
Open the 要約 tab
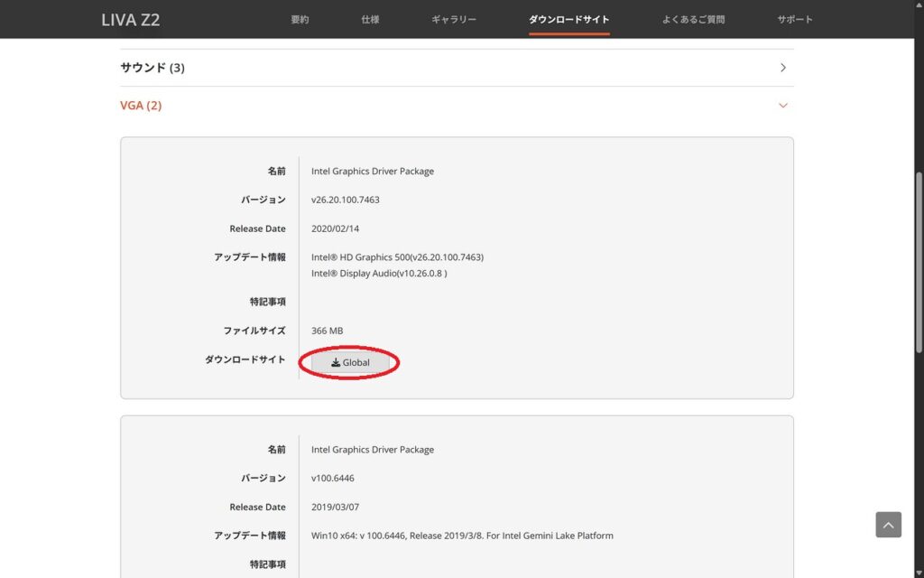click(300, 19)
